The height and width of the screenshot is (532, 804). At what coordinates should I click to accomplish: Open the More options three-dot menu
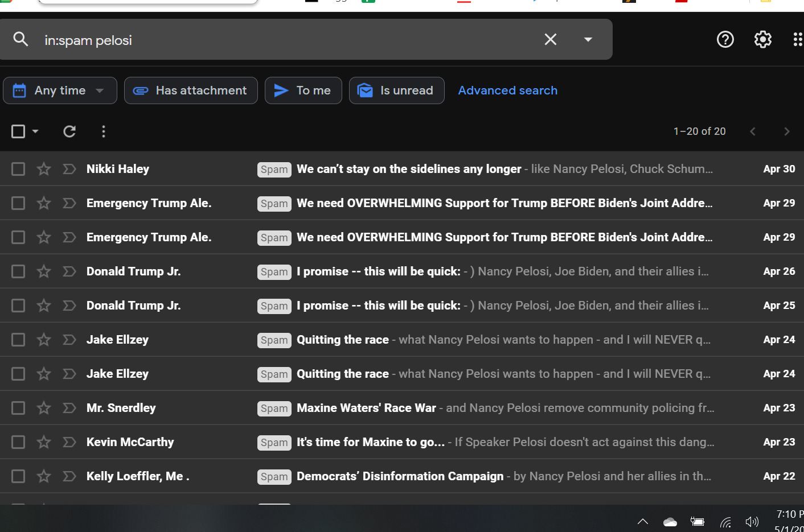[x=103, y=131]
